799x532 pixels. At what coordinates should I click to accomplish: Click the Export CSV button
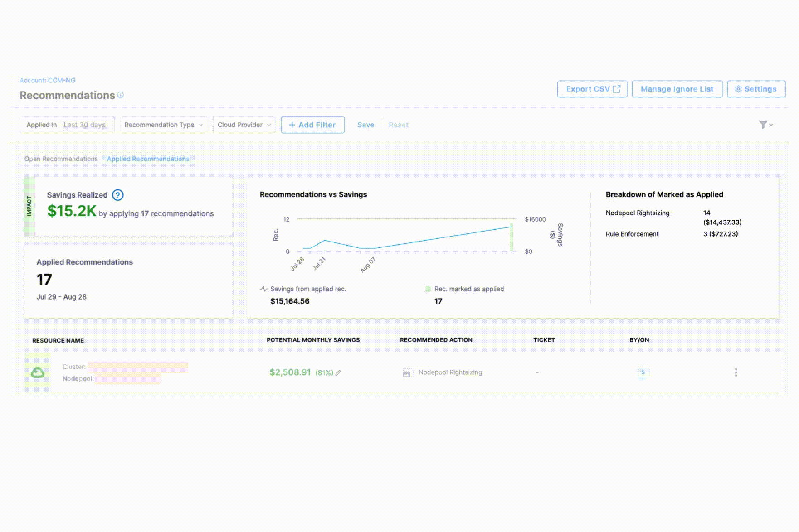(592, 89)
